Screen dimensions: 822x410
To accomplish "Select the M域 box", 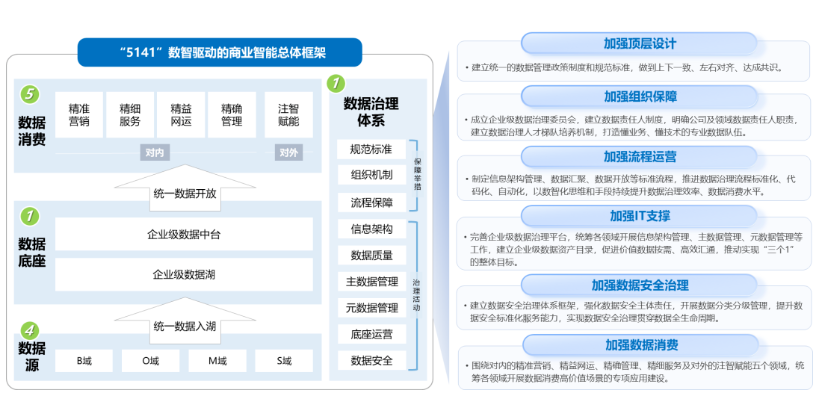I will [x=218, y=361].
